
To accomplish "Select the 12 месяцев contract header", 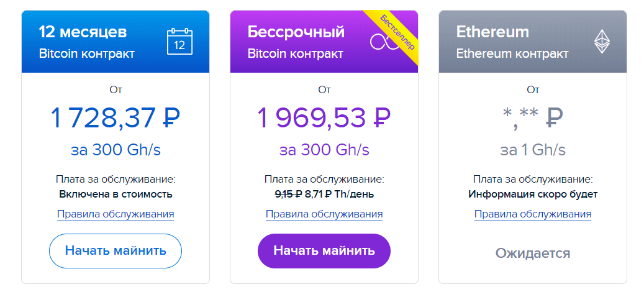I will tap(116, 42).
